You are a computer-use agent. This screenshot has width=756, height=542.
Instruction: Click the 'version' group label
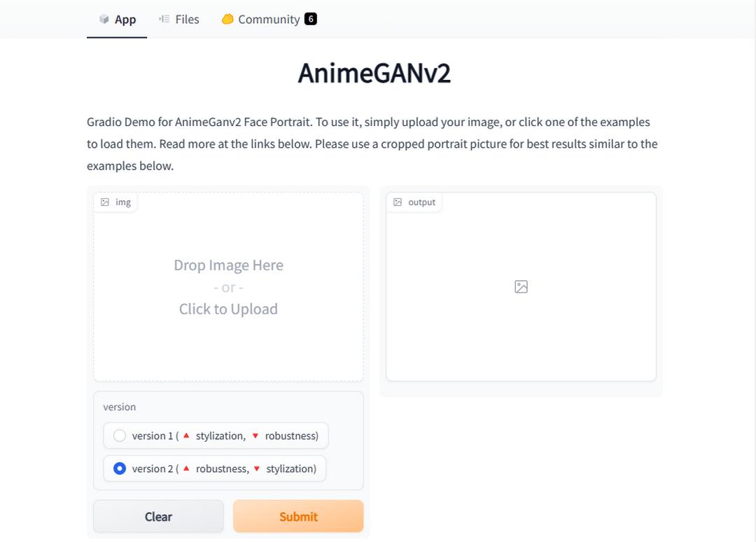click(120, 407)
